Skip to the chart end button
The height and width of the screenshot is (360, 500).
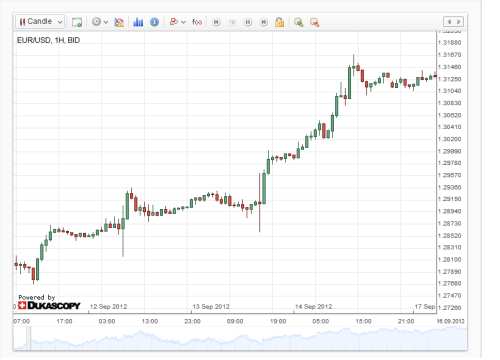tap(264, 22)
